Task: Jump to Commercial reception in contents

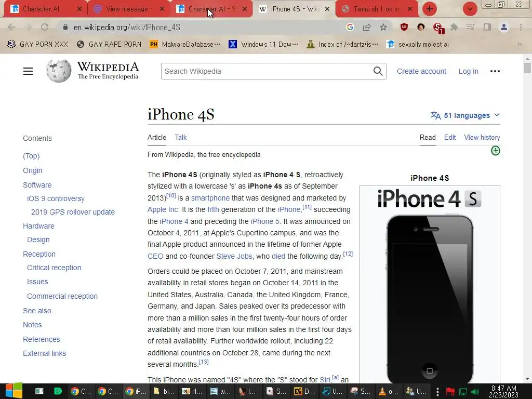Action: (62, 296)
